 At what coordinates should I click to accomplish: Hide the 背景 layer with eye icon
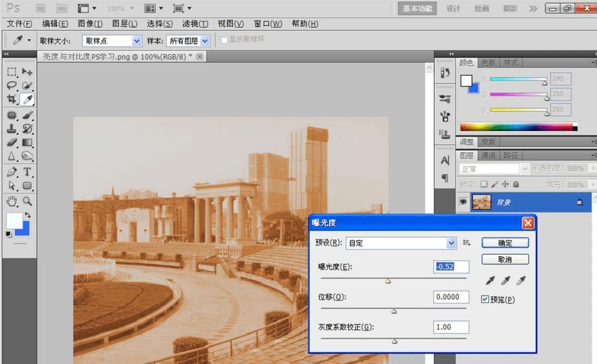click(463, 202)
